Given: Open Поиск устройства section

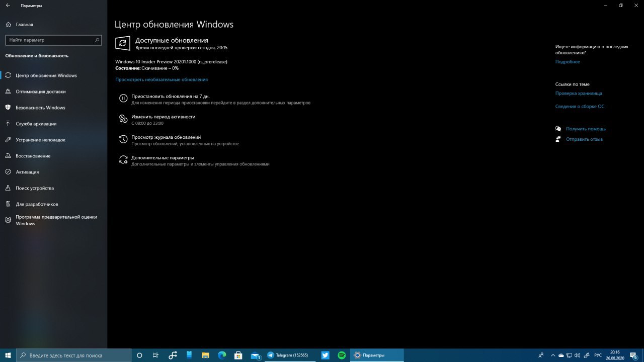Looking at the screenshot, I should click(35, 188).
